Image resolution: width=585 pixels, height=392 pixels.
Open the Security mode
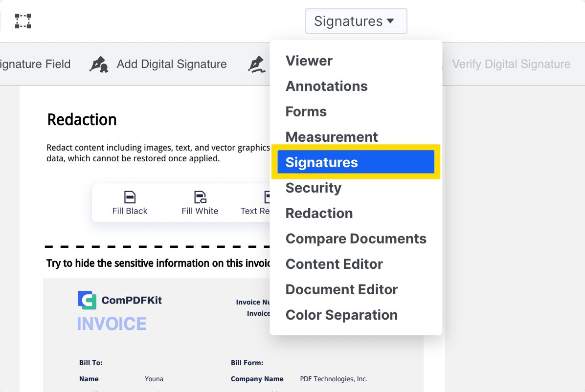[x=314, y=188]
